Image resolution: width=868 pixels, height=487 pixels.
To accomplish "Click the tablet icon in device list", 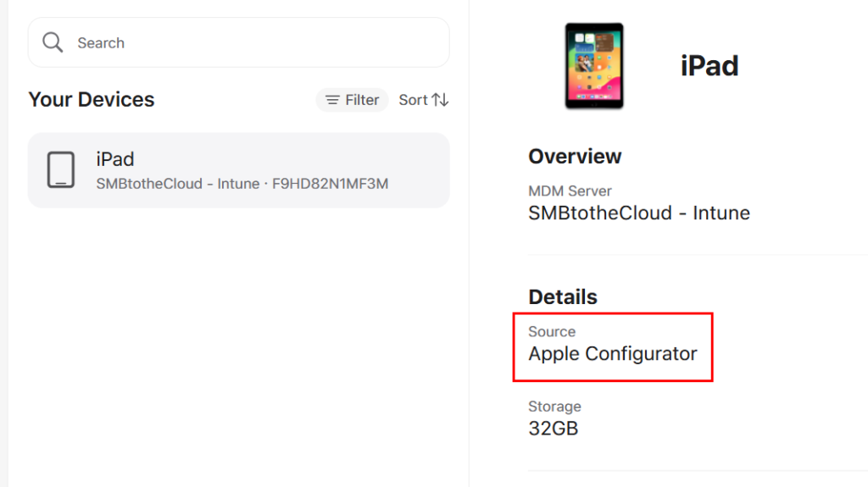I will click(61, 169).
